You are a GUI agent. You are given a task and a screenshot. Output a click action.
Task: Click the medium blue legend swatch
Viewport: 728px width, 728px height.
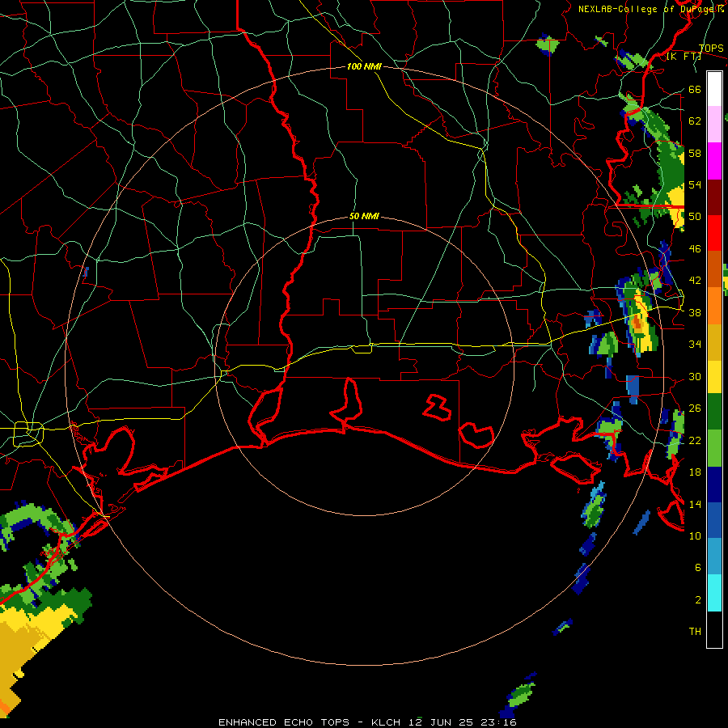click(714, 520)
